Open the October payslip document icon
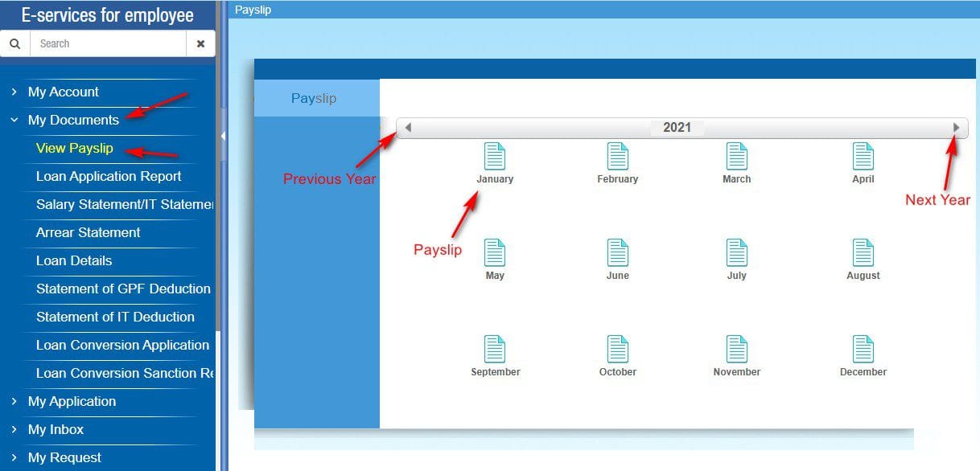The width and height of the screenshot is (980, 471). pos(618,349)
